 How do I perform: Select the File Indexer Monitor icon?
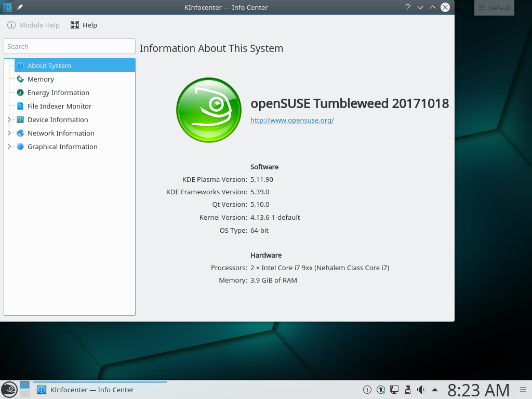coord(20,106)
